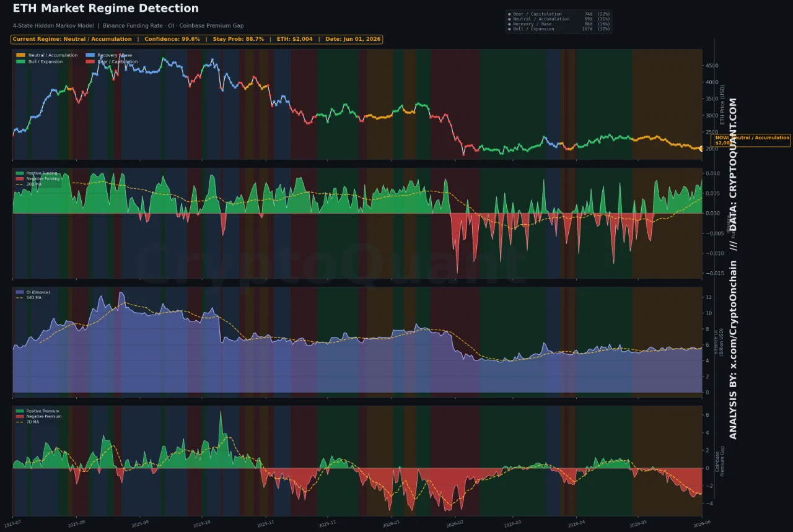Click the ETH: $2,004 value in status bar
Viewport: 793px width, 532px height.
coord(295,39)
